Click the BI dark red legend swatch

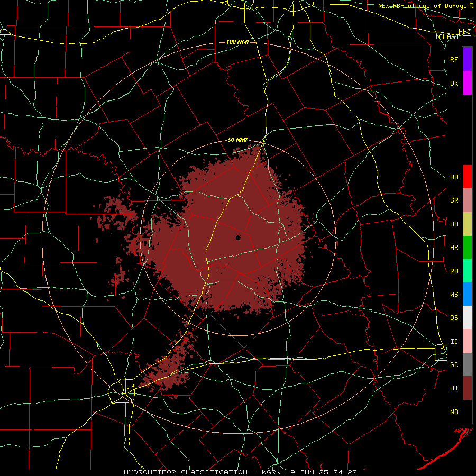point(467,388)
